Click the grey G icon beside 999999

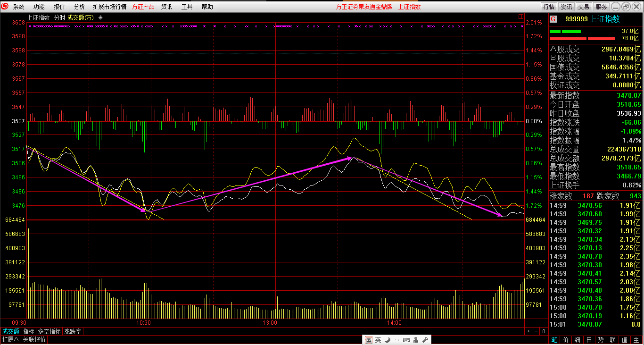click(x=553, y=19)
